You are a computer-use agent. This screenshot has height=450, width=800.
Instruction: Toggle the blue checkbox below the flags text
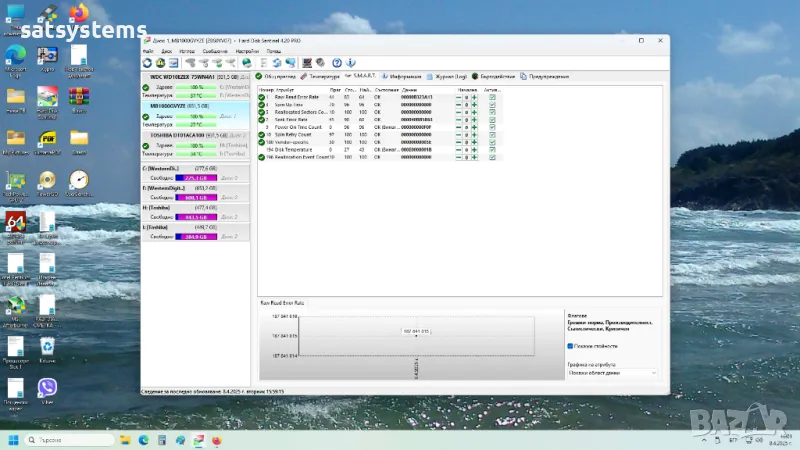tap(570, 346)
